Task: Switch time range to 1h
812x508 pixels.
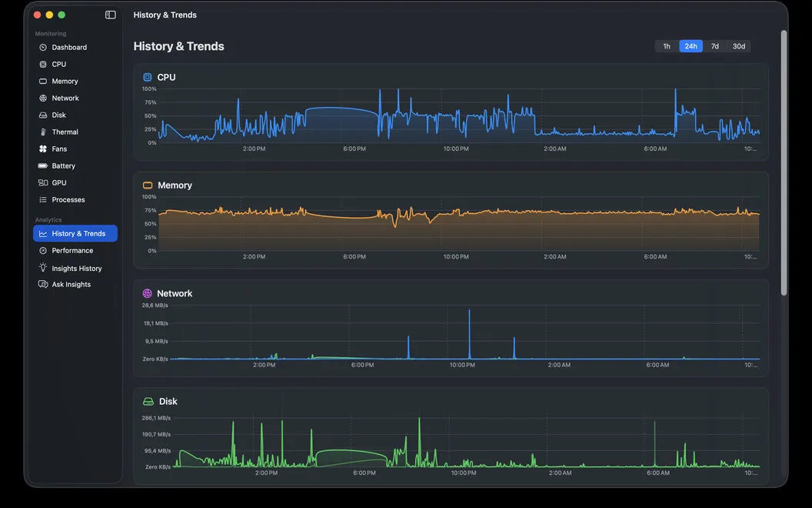Action: [x=667, y=46]
